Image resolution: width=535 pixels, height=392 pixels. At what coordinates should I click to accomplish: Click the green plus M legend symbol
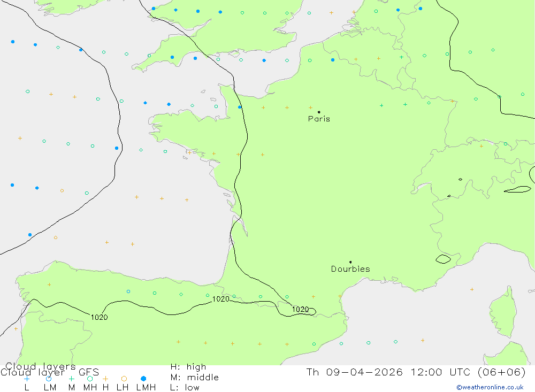[71, 379]
